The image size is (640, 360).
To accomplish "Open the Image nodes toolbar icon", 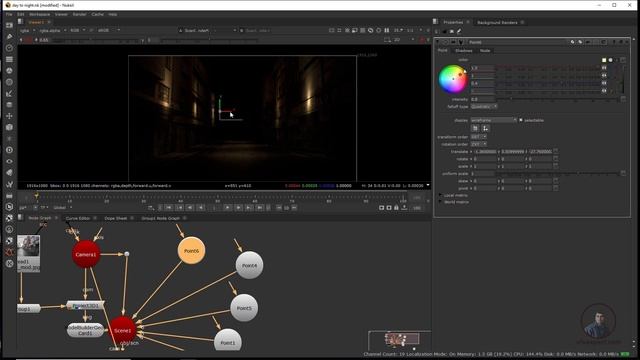I will (x=9, y=25).
